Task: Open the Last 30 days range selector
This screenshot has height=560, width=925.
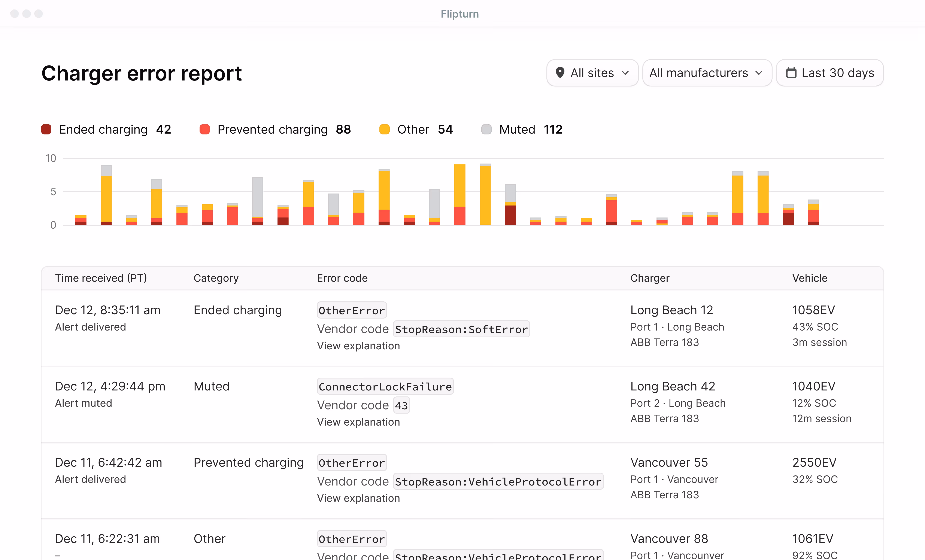Action: coord(830,73)
